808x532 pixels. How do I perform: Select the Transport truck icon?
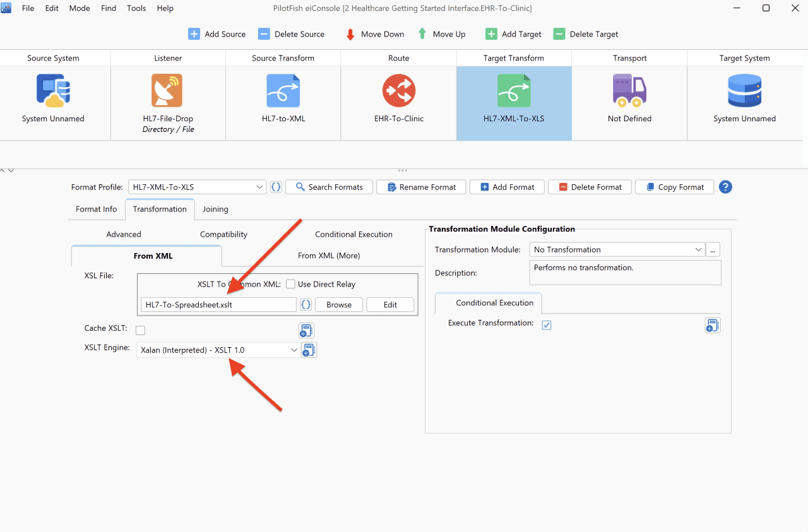pos(629,90)
